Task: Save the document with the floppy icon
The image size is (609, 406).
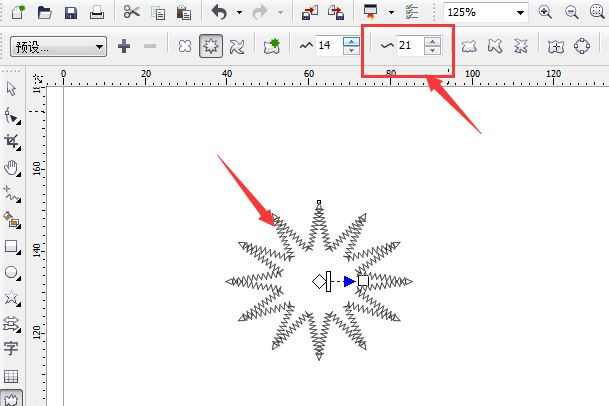Action: [x=71, y=13]
